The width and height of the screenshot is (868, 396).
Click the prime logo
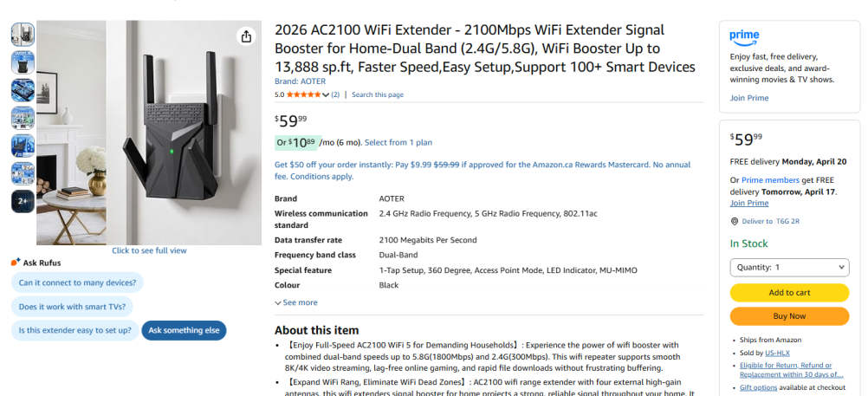coord(744,36)
